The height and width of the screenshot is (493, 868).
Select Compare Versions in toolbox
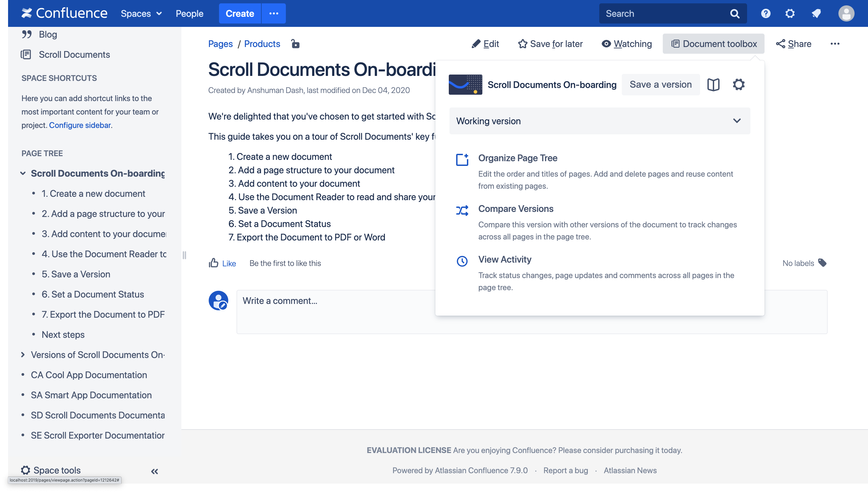515,209
